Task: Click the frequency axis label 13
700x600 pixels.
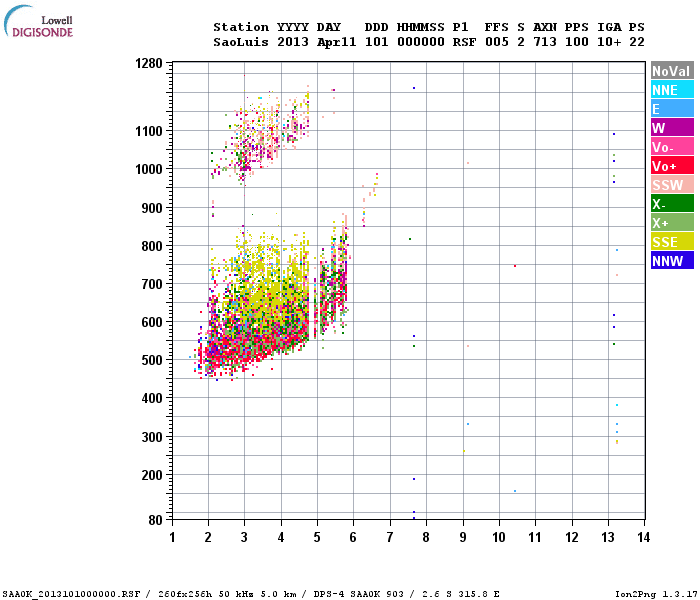Action: pos(608,537)
